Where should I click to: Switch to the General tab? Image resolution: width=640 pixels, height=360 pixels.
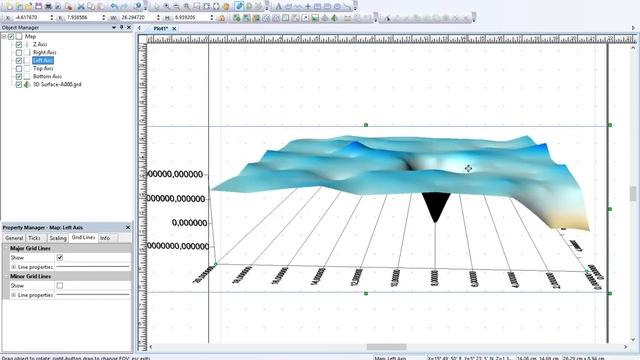14,238
